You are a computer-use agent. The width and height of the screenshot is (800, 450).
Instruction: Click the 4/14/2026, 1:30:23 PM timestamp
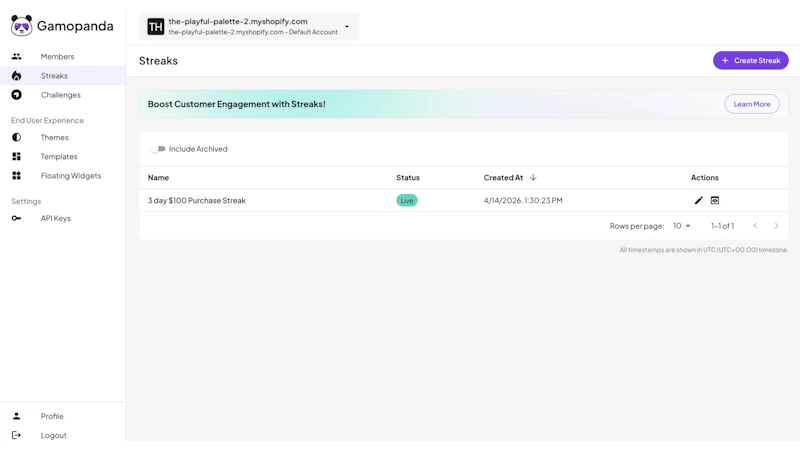click(x=523, y=201)
